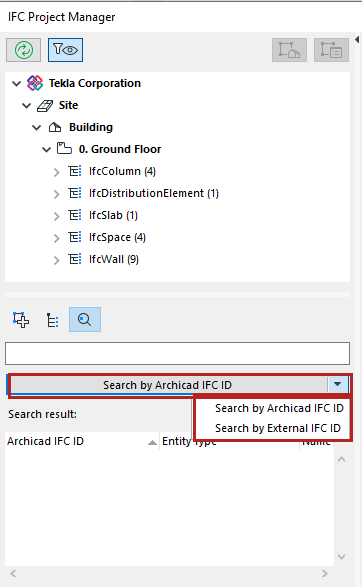Viewport: 362px width, 587px height.
Task: Select the Tekla Corporation label
Action: coord(95,83)
